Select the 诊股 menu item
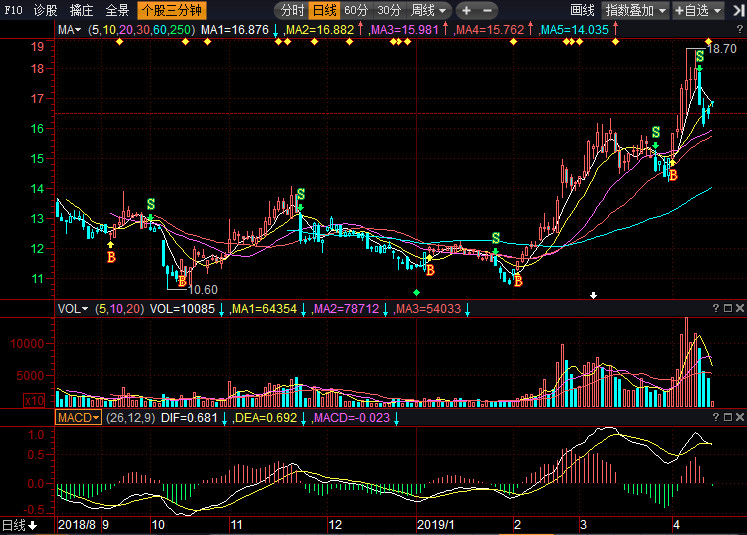This screenshot has height=535, width=747. point(46,10)
